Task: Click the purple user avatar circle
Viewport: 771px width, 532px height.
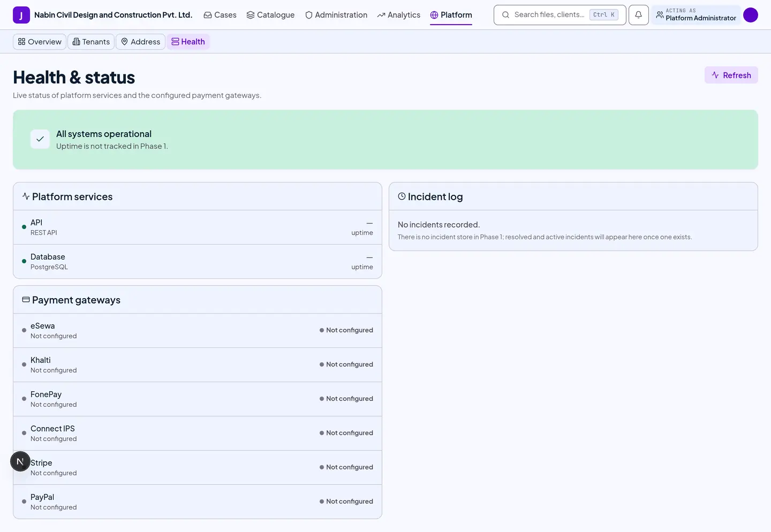Action: click(751, 15)
